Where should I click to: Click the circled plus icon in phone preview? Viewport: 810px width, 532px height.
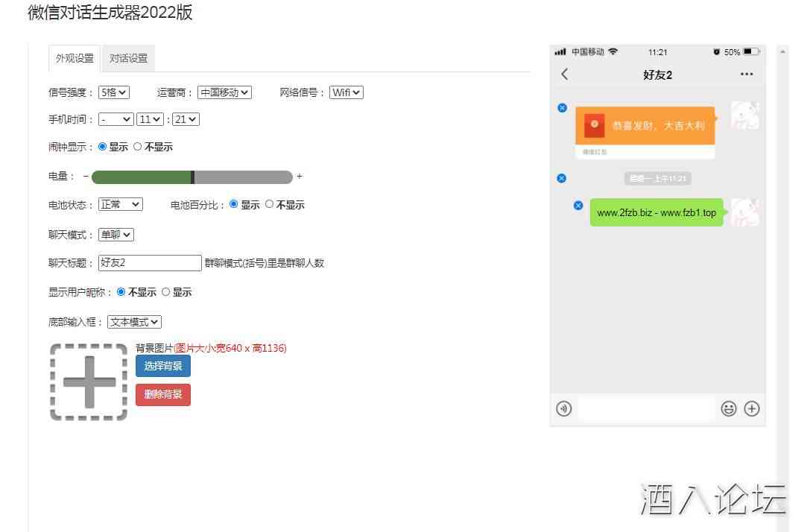(x=752, y=409)
